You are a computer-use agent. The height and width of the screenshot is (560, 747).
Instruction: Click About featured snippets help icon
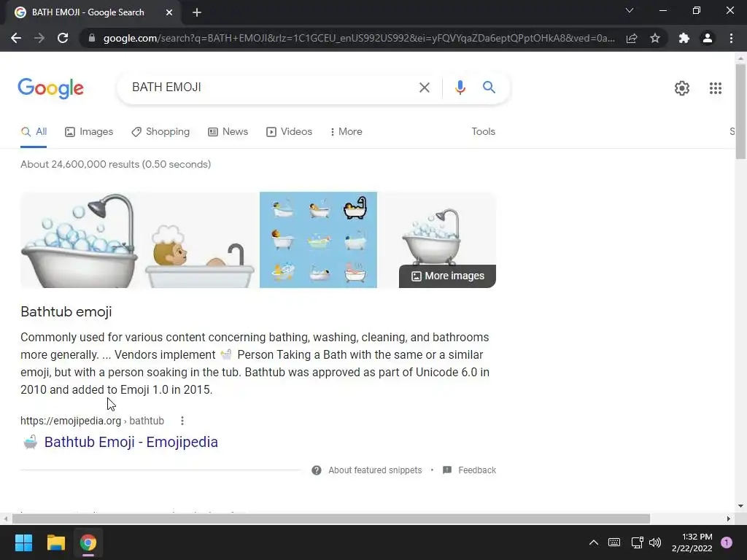[x=317, y=470]
